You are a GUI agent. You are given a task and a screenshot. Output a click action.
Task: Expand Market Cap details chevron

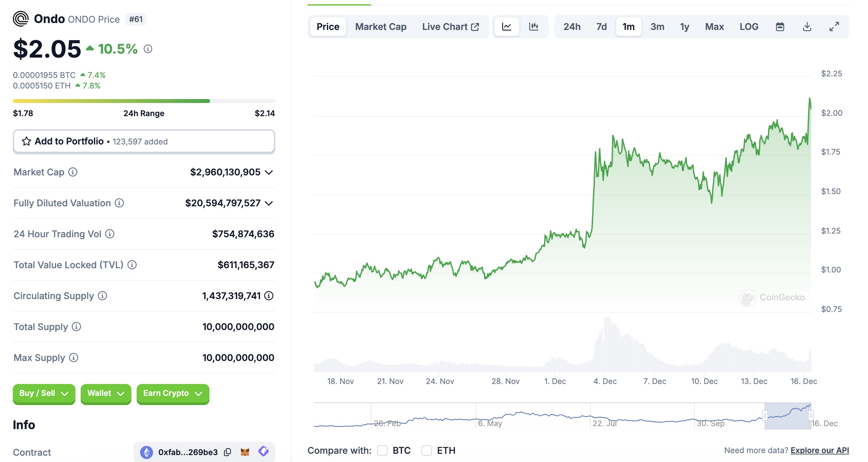[269, 172]
